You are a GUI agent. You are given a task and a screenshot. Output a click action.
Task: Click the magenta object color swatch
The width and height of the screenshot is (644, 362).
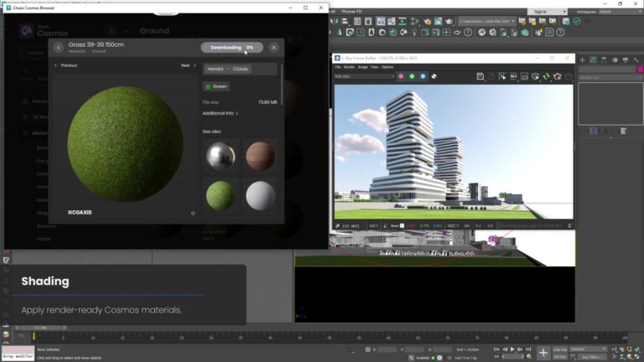tap(640, 70)
